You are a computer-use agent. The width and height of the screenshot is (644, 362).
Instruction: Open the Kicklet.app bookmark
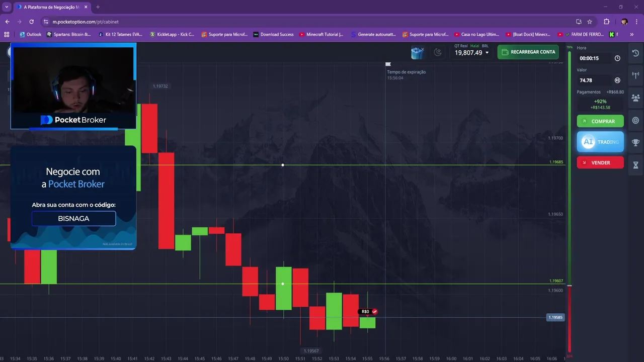[172, 35]
